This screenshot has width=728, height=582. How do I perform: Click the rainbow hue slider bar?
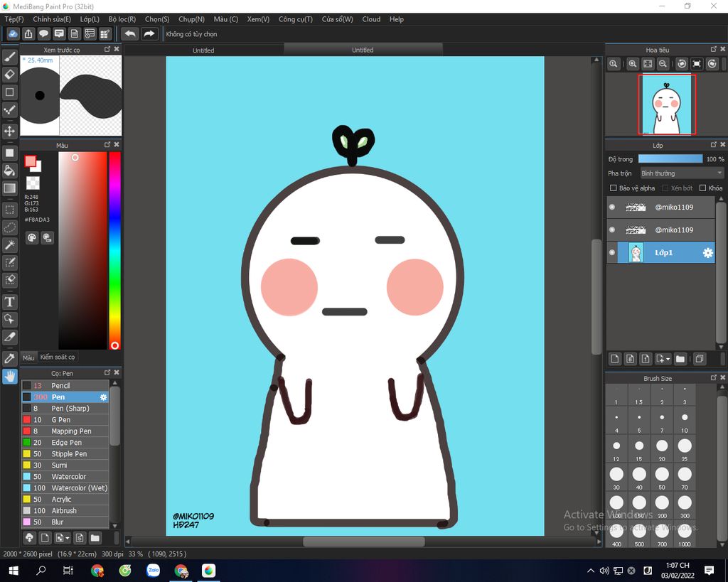point(114,249)
